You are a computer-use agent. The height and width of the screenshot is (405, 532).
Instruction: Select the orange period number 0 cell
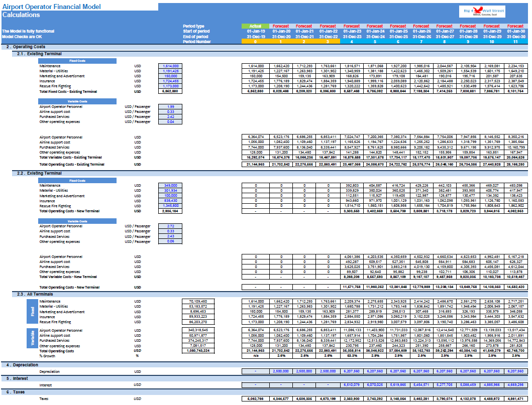coord(255,42)
